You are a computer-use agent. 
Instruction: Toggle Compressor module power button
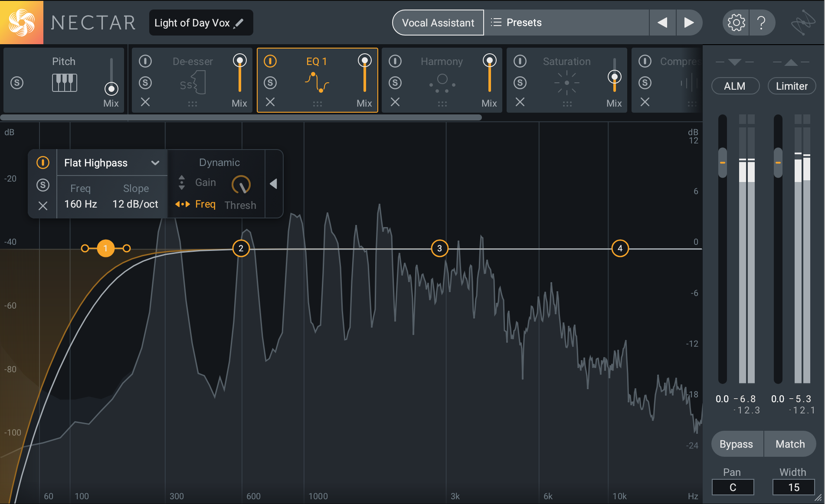(x=645, y=61)
